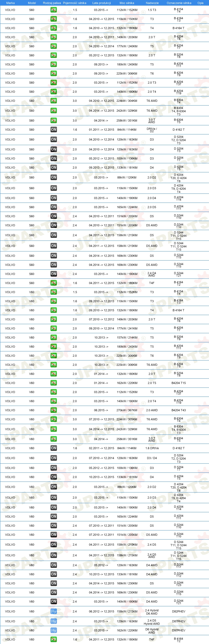Select engine code cell B4204 T15
Screen dimensions: 209x644
179,383
